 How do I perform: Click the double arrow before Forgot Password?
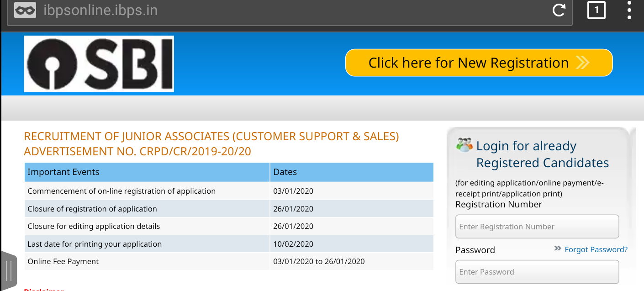pyautogui.click(x=557, y=249)
